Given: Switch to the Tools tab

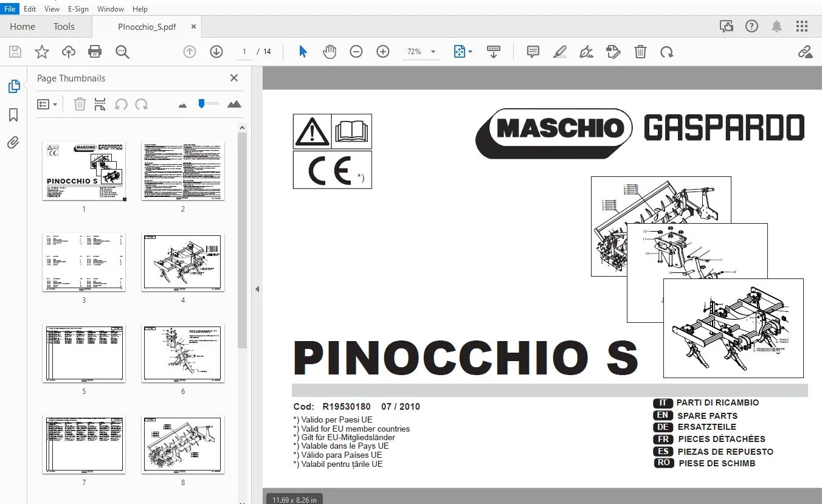Looking at the screenshot, I should pos(64,27).
